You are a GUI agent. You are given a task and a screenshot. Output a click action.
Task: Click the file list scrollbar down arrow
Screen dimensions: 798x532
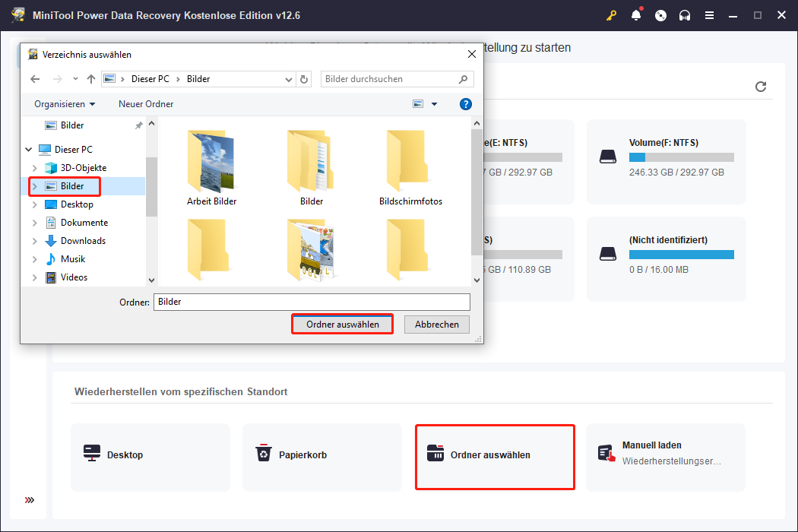pos(477,280)
